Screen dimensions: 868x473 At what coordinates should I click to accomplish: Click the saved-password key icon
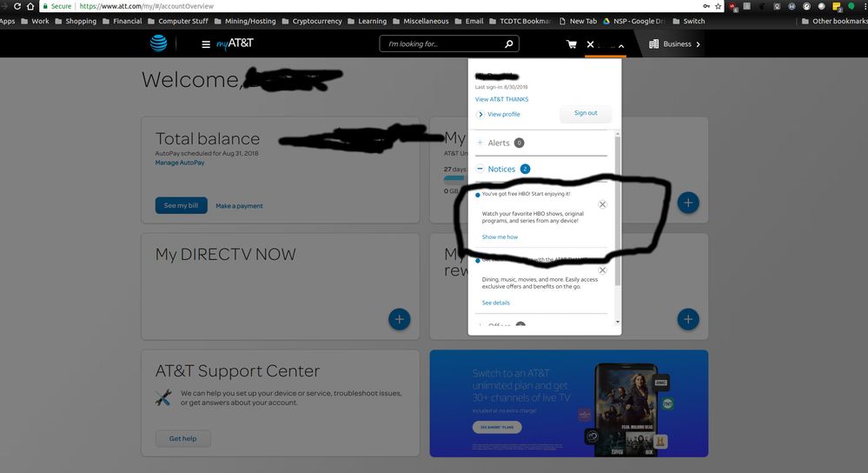[x=706, y=6]
